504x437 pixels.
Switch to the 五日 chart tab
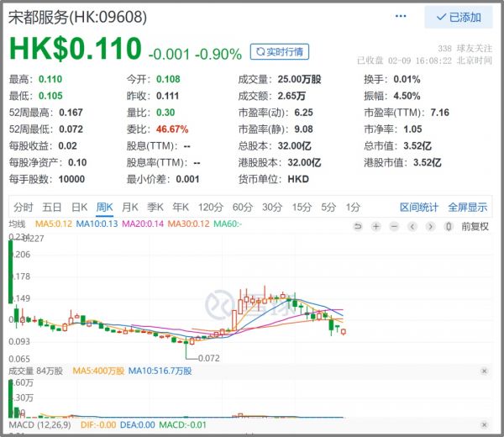(52, 207)
